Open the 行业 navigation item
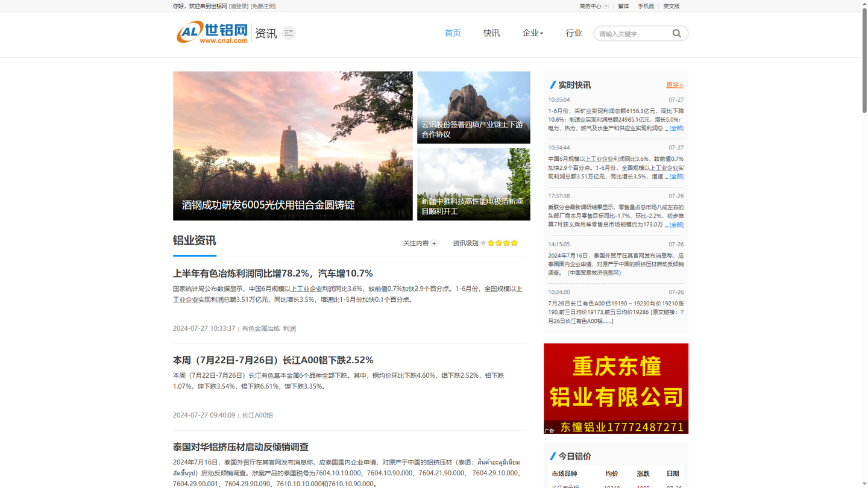868x488 pixels. pos(574,33)
